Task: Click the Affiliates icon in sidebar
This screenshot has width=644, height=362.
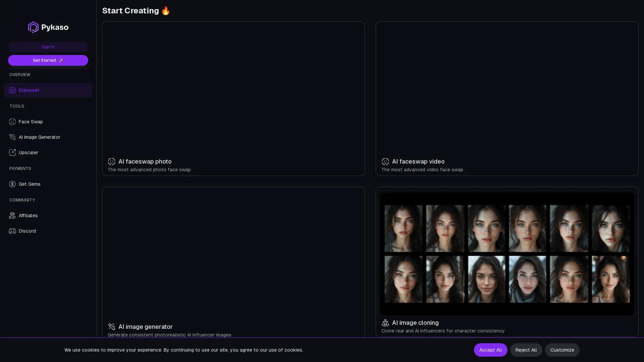Action: coord(12,216)
